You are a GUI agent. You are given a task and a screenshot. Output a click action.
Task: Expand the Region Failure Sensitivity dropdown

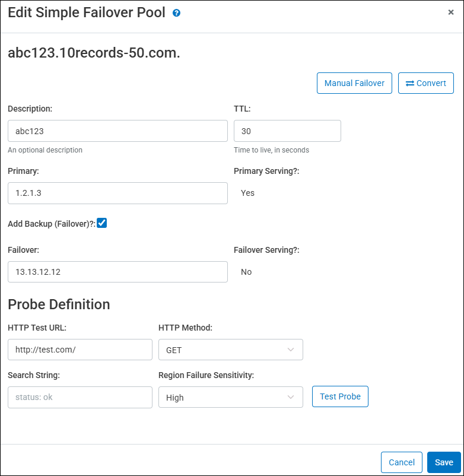(230, 397)
